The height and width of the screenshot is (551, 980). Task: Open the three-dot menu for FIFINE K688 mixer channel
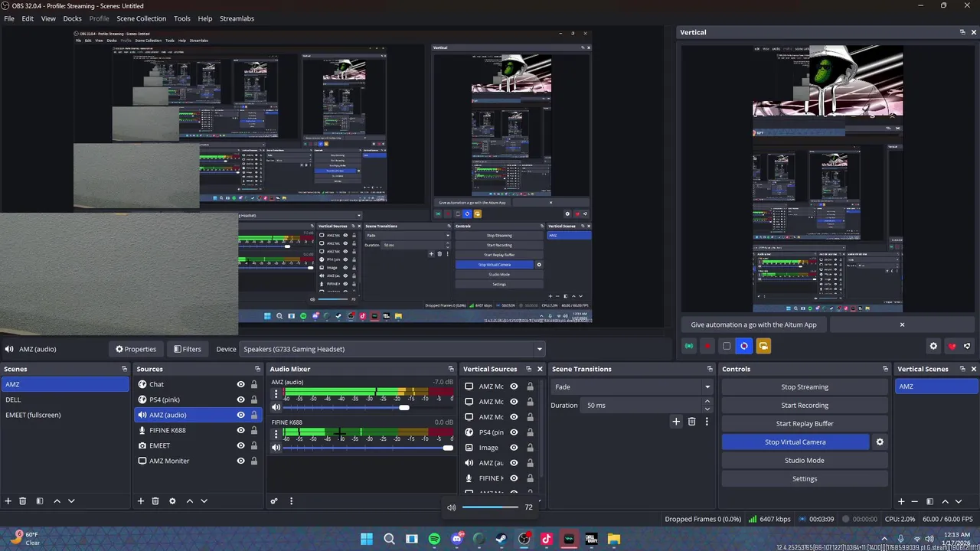(276, 434)
